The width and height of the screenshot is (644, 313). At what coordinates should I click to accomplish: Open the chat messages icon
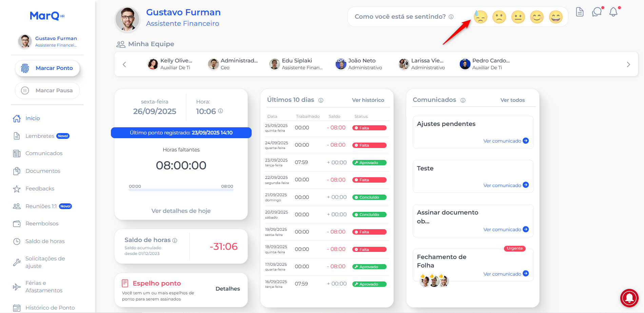(597, 12)
